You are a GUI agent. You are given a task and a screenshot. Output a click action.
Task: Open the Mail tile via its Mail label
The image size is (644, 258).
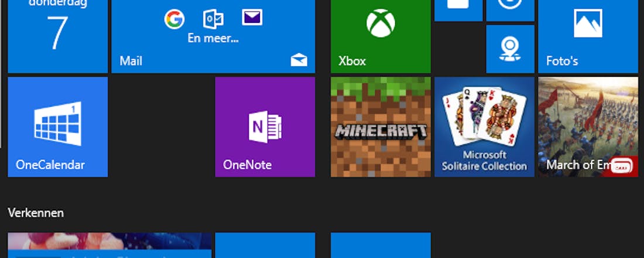point(131,62)
